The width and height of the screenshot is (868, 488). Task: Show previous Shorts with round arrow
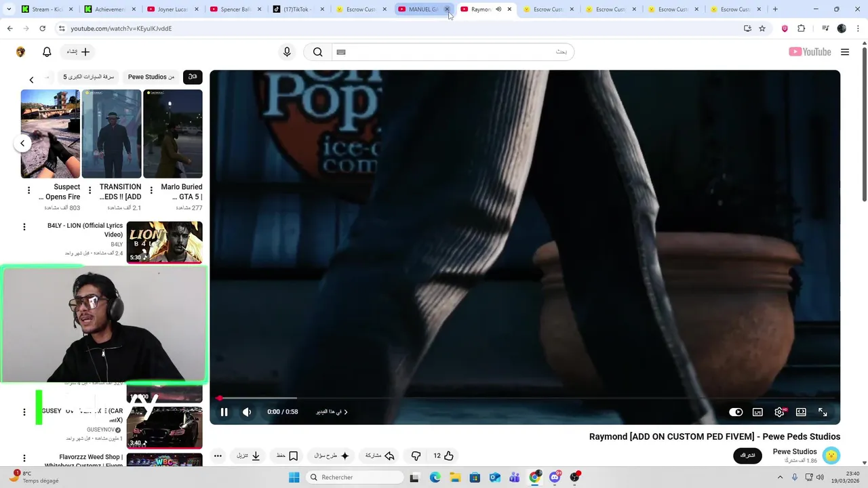coord(22,143)
